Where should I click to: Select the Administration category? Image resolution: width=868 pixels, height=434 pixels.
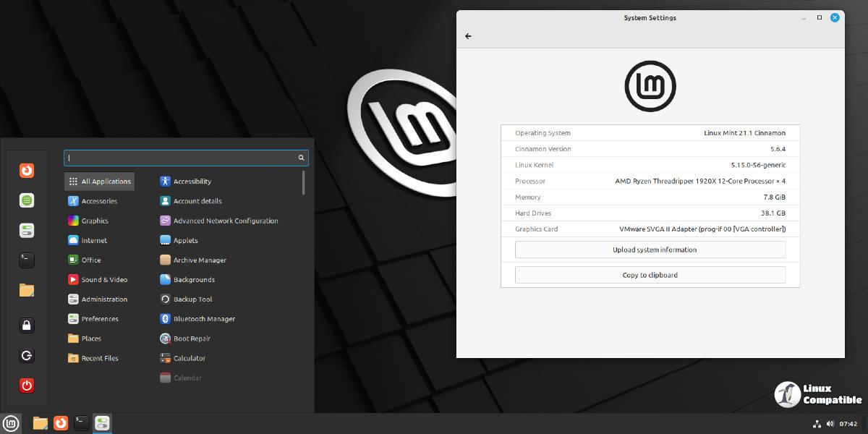click(98, 299)
